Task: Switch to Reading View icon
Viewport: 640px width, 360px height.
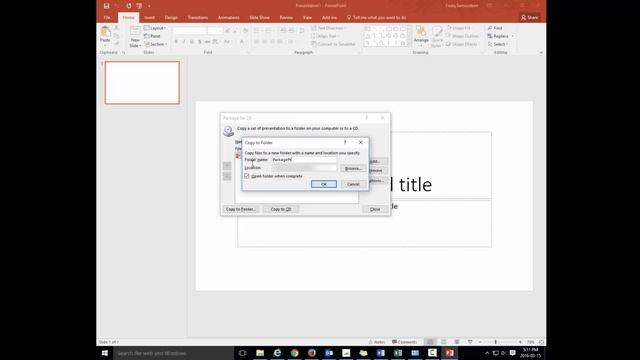Action: pos(457,342)
